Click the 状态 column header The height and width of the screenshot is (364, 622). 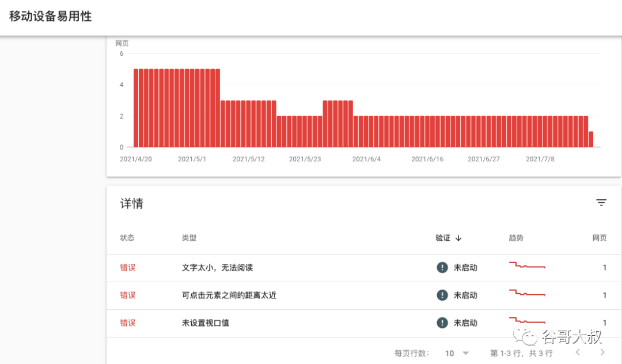click(x=127, y=238)
